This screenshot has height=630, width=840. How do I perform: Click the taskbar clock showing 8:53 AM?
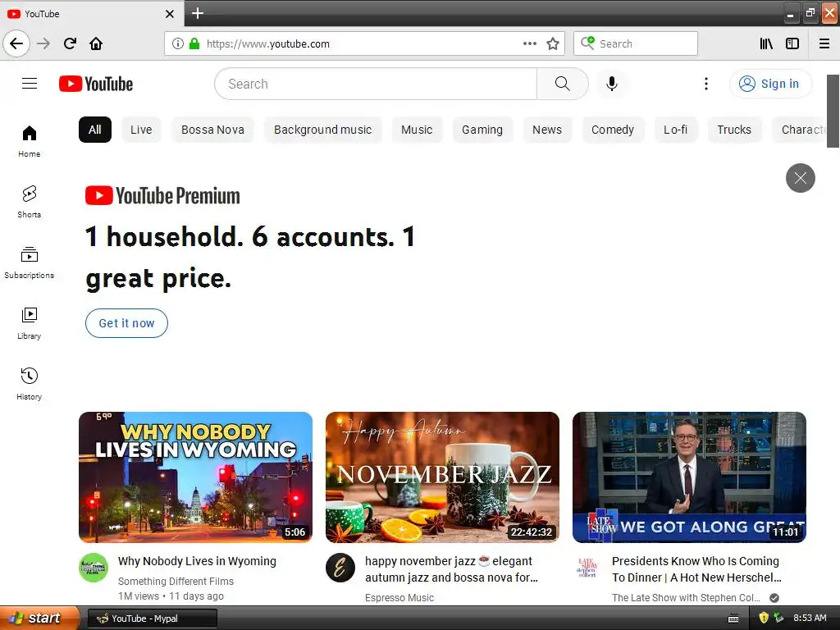point(810,618)
